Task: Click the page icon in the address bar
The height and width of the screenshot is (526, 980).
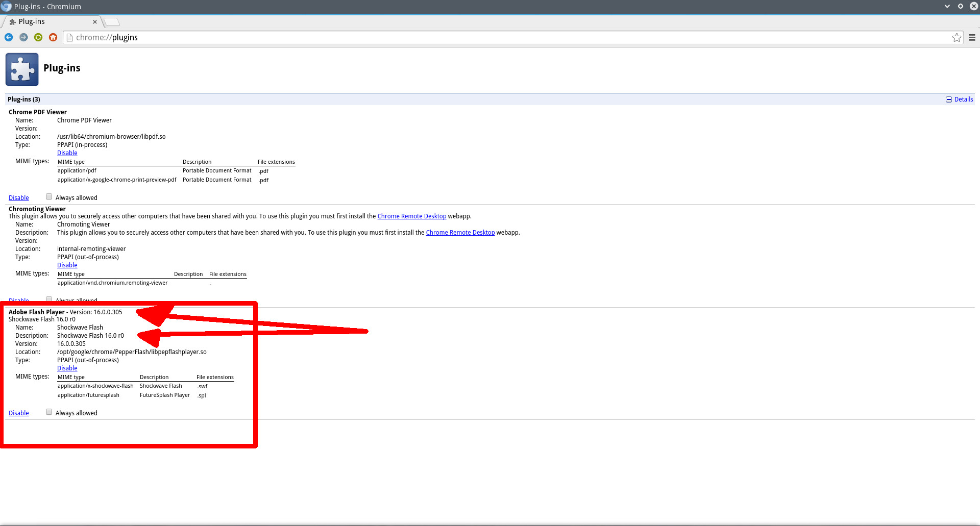Action: click(69, 37)
